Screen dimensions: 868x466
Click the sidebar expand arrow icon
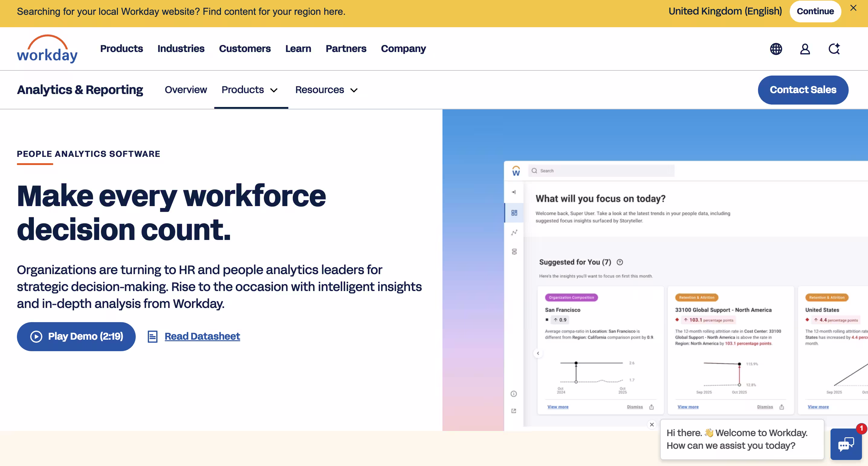click(514, 192)
